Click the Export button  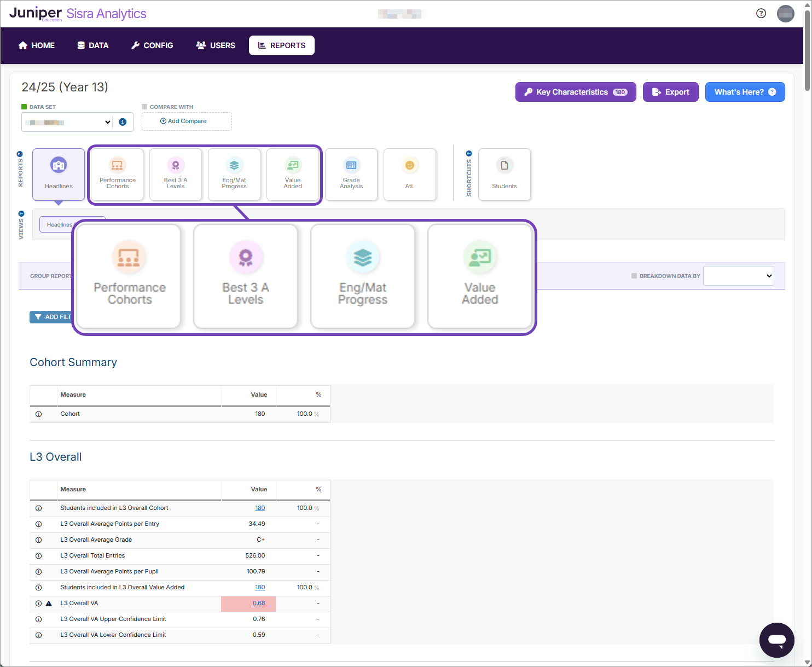670,92
